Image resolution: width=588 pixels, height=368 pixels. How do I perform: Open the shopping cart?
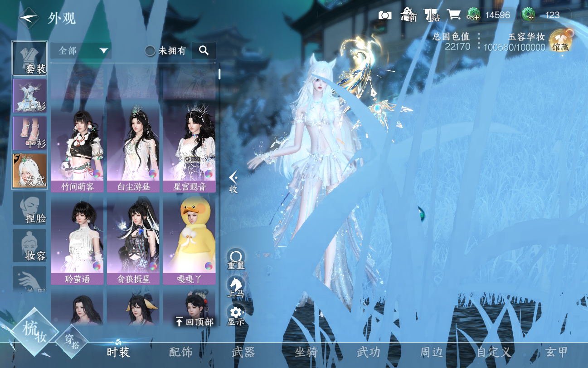point(453,15)
